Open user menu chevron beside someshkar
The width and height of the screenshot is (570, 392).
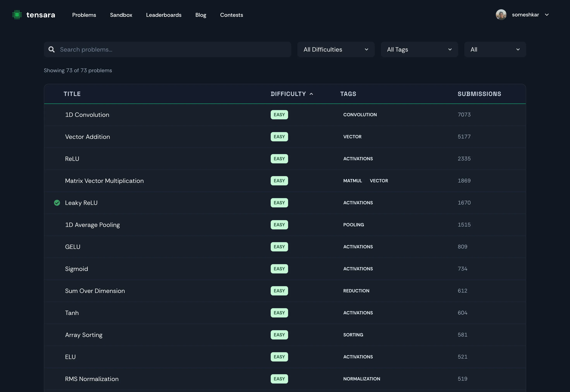[x=547, y=15]
